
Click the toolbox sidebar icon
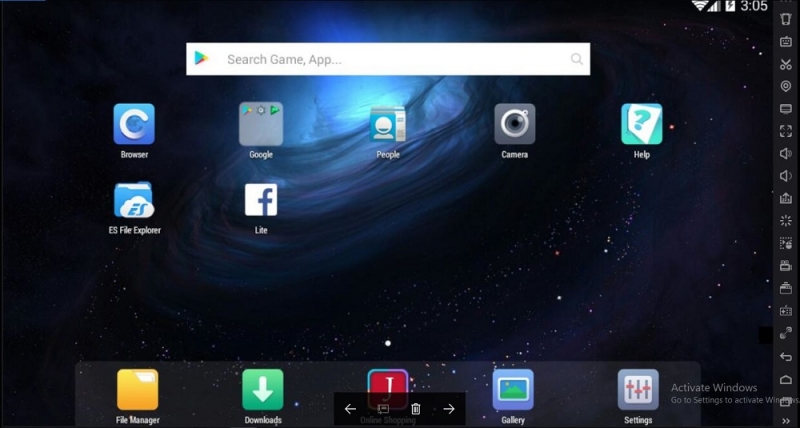point(786,288)
